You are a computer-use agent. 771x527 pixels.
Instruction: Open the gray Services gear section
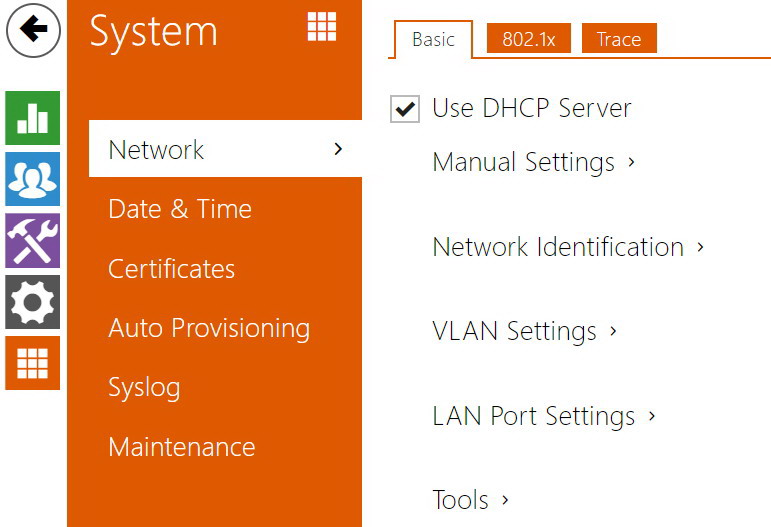tap(32, 302)
